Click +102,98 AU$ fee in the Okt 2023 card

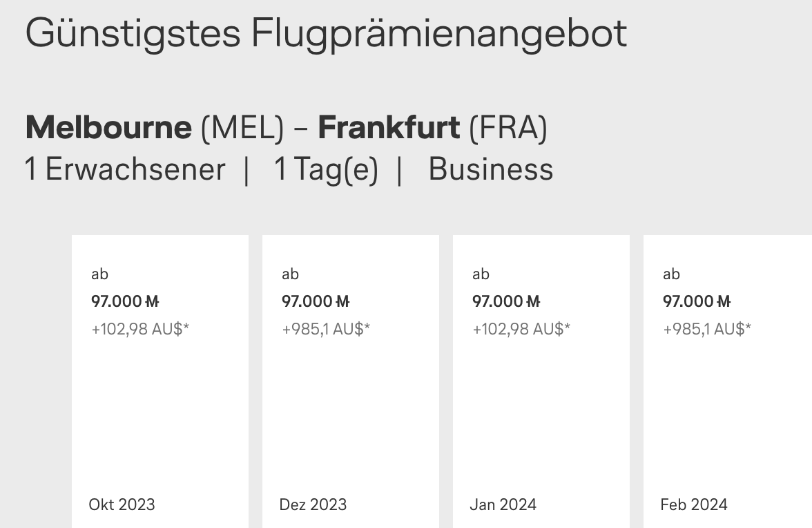point(140,329)
